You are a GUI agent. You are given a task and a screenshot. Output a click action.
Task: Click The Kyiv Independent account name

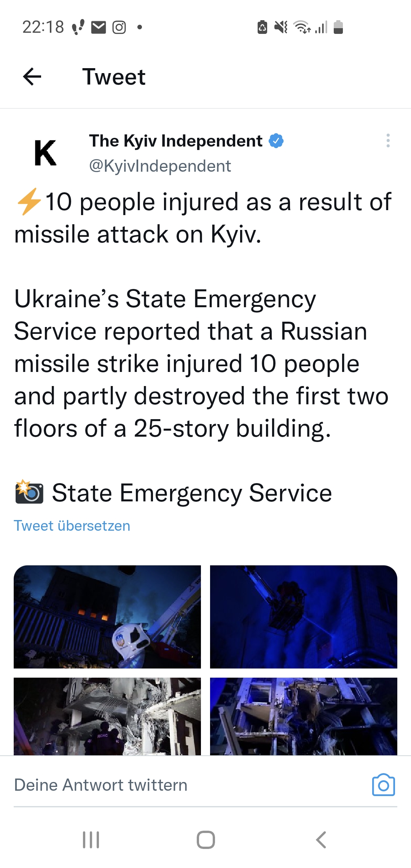pos(176,141)
